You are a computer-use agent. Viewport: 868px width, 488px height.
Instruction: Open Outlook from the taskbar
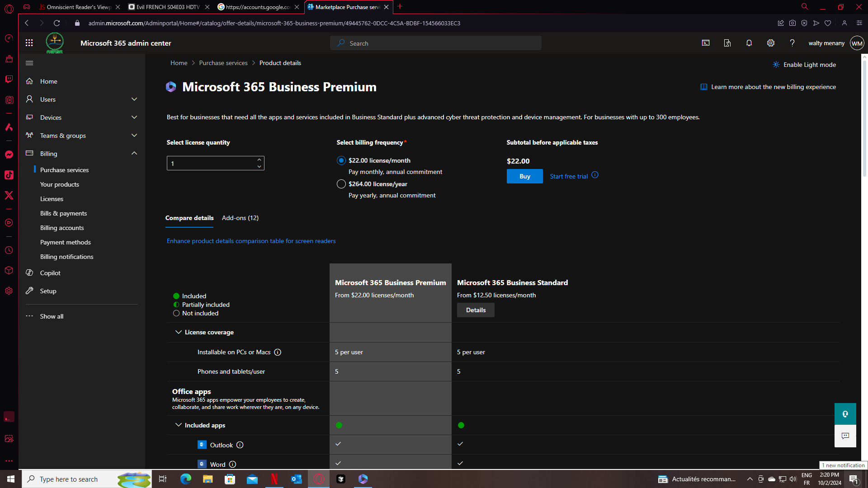click(297, 479)
